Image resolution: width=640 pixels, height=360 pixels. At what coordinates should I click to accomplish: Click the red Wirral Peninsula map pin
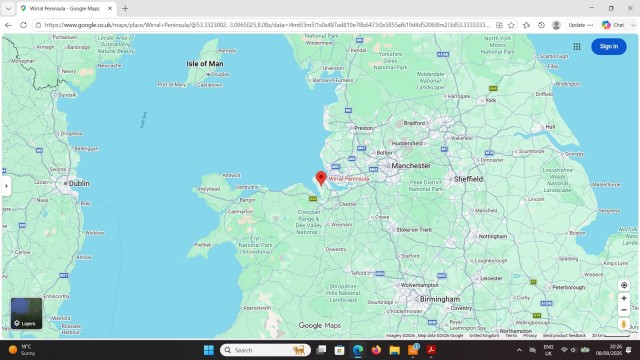pos(321,178)
